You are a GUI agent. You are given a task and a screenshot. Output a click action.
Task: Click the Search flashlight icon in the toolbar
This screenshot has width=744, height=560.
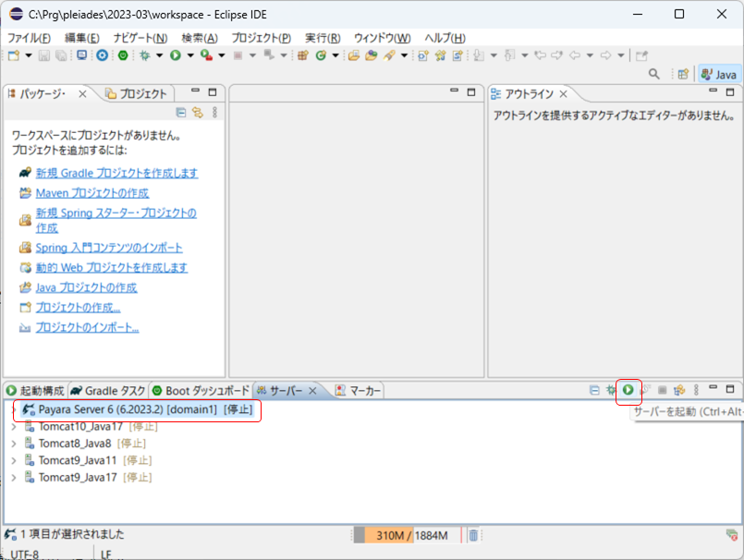point(389,55)
